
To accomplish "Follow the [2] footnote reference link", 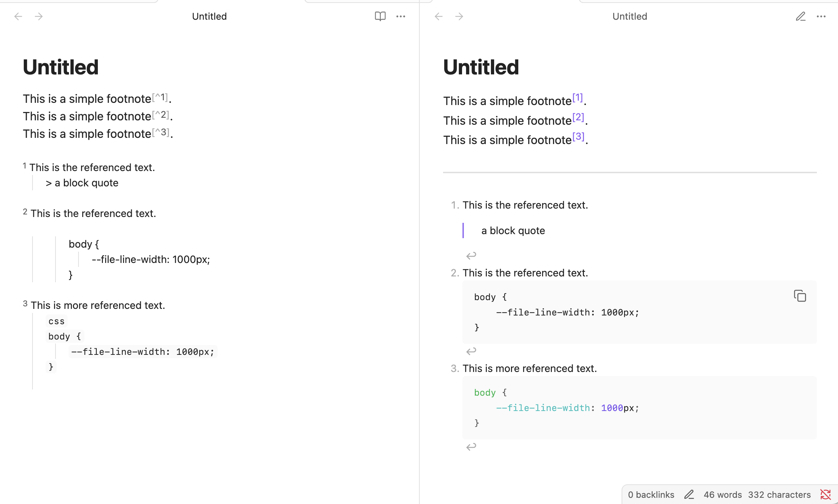I will [578, 117].
